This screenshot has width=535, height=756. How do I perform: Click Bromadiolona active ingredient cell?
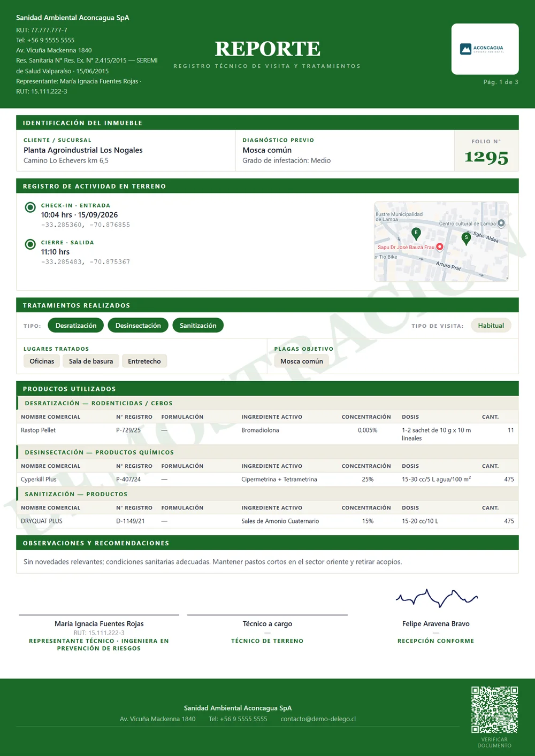[260, 430]
